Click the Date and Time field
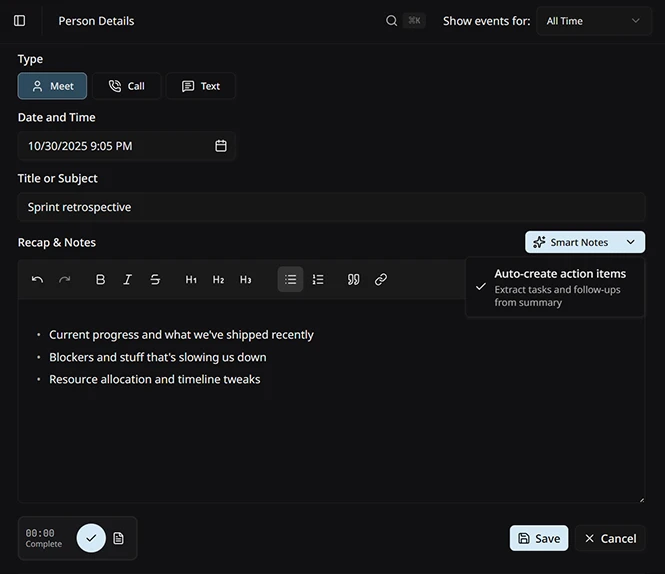This screenshot has height=574, width=665. 126,146
